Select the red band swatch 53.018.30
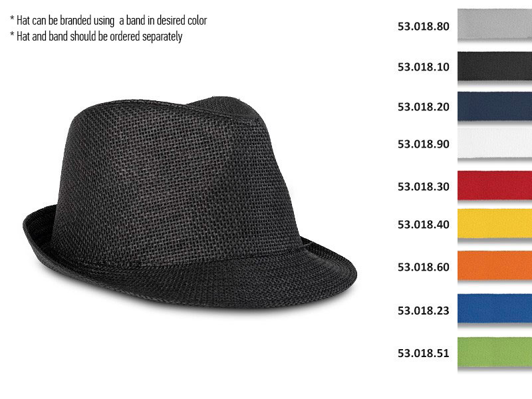 pyautogui.click(x=495, y=186)
